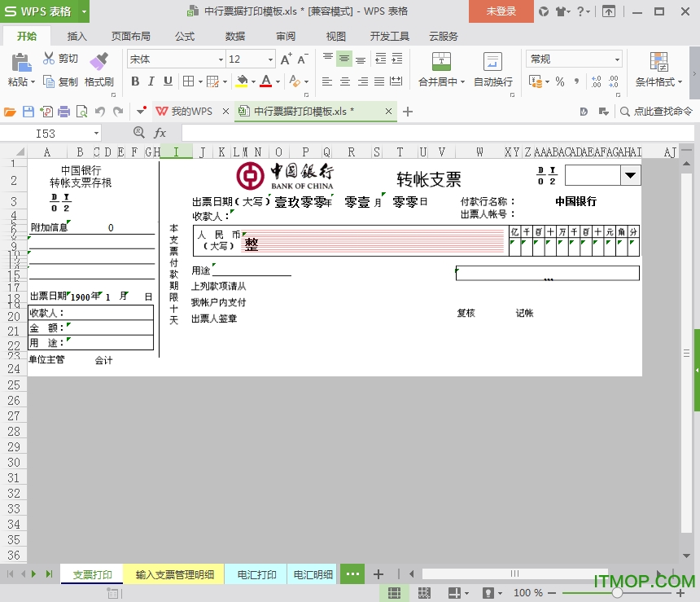
Task: Open the 数据 (Data) ribbon tab
Action: point(234,36)
